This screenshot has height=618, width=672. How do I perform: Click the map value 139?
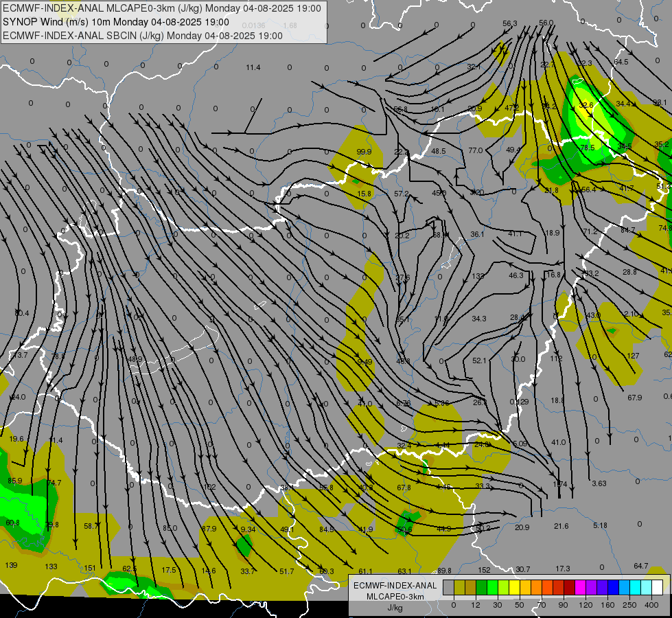pos(12,565)
